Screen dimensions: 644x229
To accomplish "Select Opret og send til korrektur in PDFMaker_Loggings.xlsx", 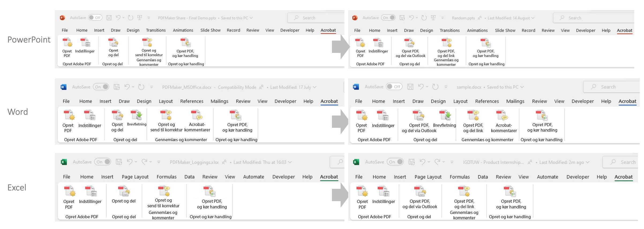I will 163,197.
